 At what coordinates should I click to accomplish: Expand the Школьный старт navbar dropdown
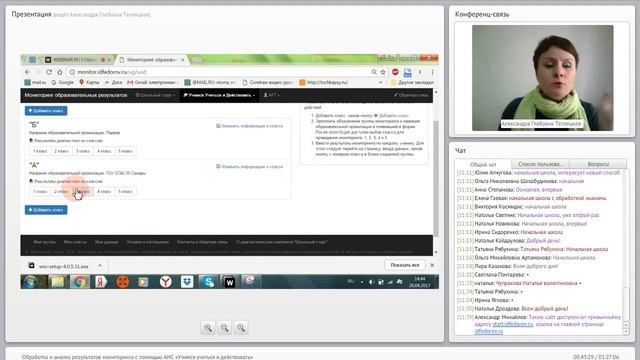point(155,95)
